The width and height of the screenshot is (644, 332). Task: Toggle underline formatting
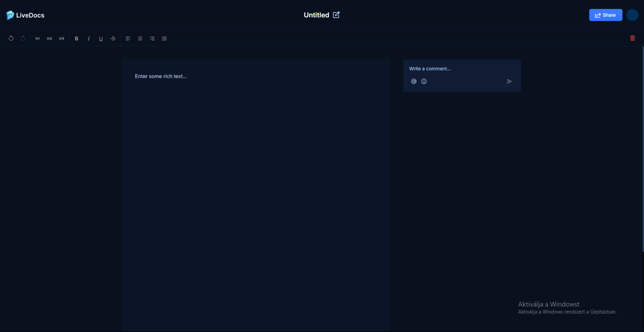tap(101, 39)
